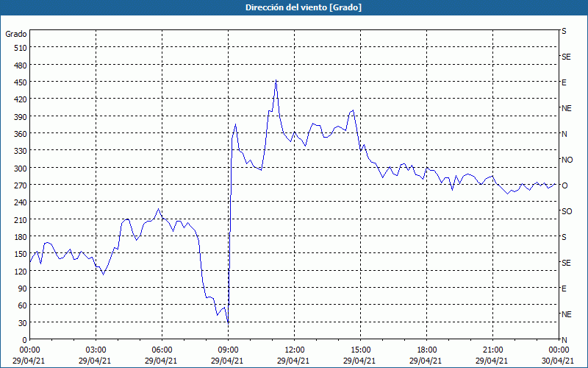Click the 'N' compass label beside 0 baseline

564,340
